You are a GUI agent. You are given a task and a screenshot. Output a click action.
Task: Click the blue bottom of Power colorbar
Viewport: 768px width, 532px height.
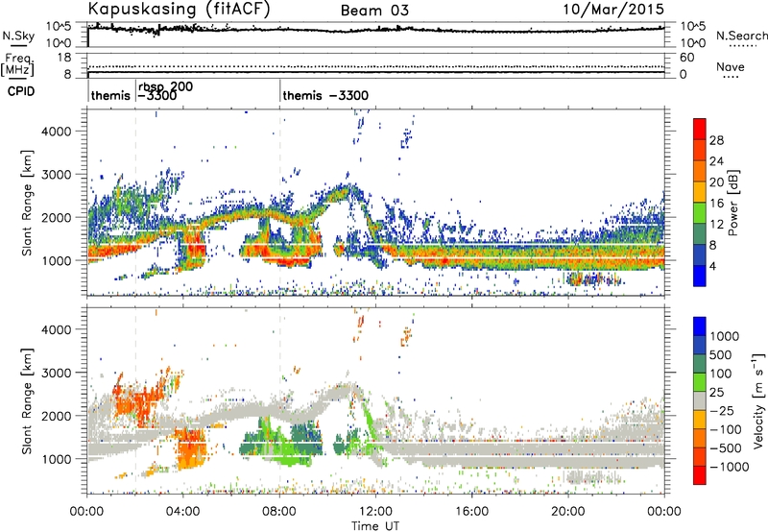click(700, 276)
